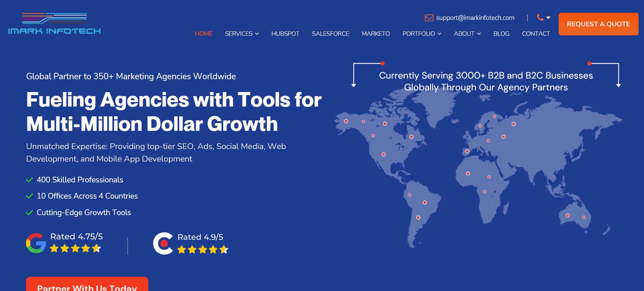Open the About menu label
Viewport: 644px width, 291px height.
(464, 34)
